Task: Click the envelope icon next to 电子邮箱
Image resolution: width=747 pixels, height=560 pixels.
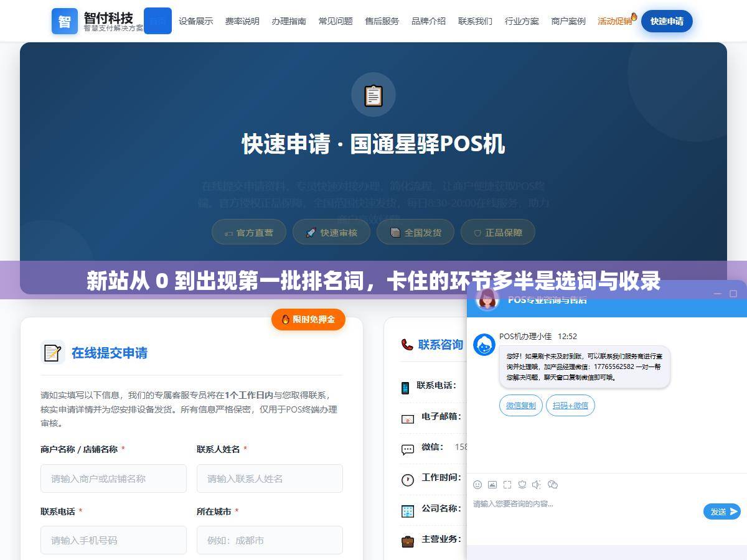Action: (x=407, y=419)
